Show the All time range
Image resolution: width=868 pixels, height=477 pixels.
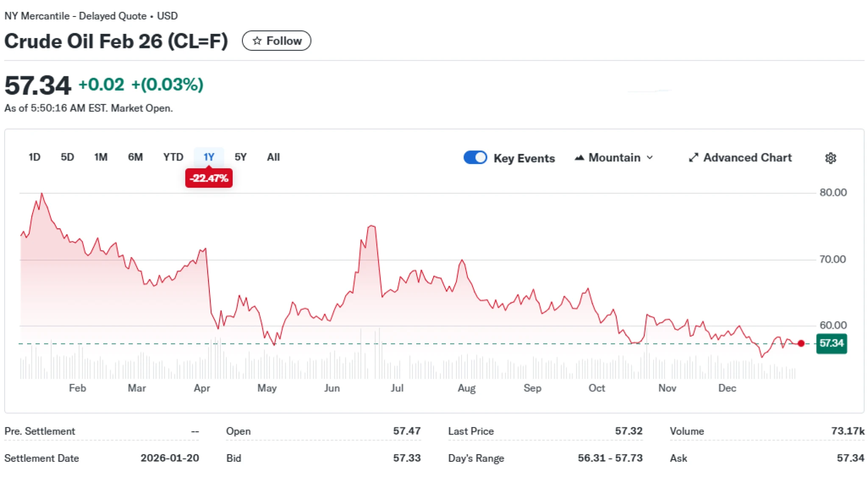coord(273,157)
